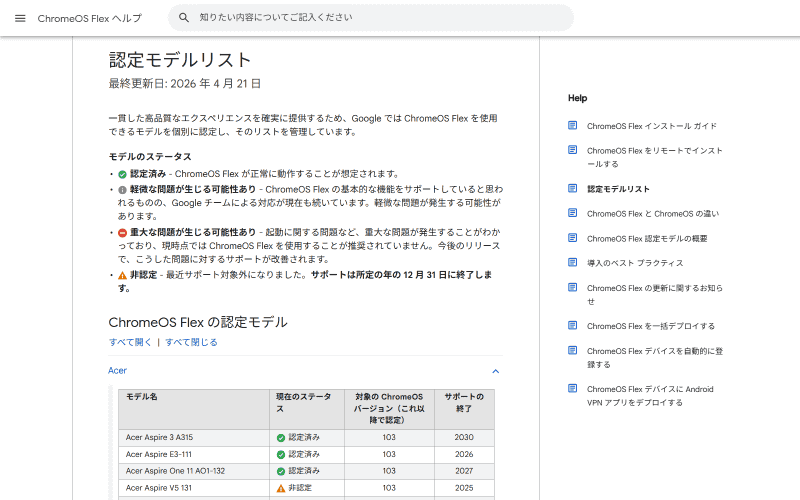Click support end year 2030 cell
The height and width of the screenshot is (500, 800).
coord(464,437)
